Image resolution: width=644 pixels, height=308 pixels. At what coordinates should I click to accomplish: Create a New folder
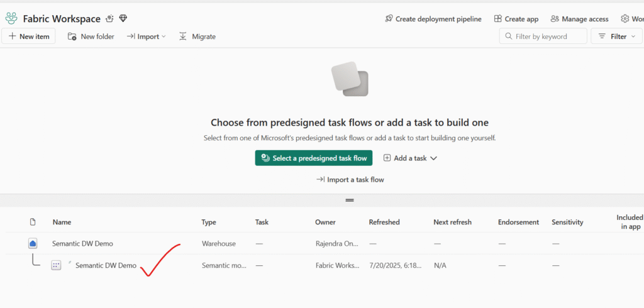pos(91,36)
